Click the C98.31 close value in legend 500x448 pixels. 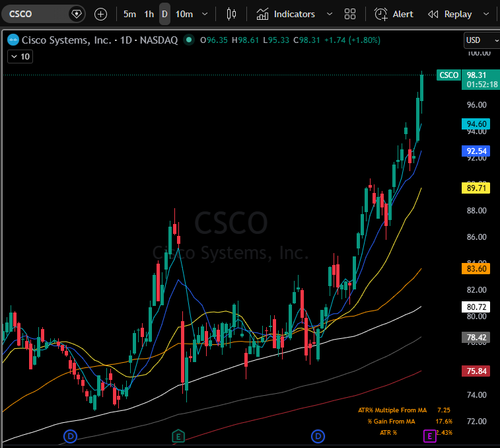(306, 40)
